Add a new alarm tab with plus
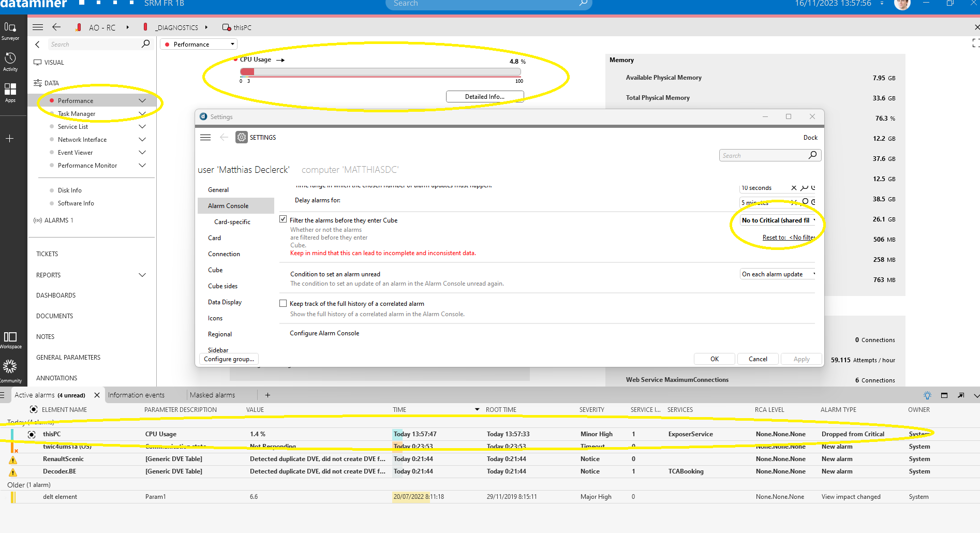This screenshot has height=533, width=980. click(x=268, y=395)
